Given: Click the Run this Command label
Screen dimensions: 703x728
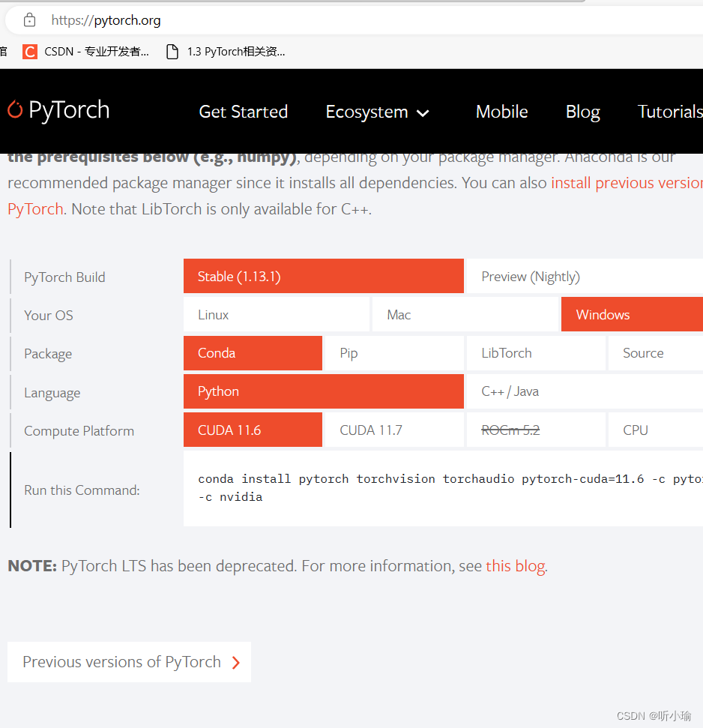Looking at the screenshot, I should point(82,490).
